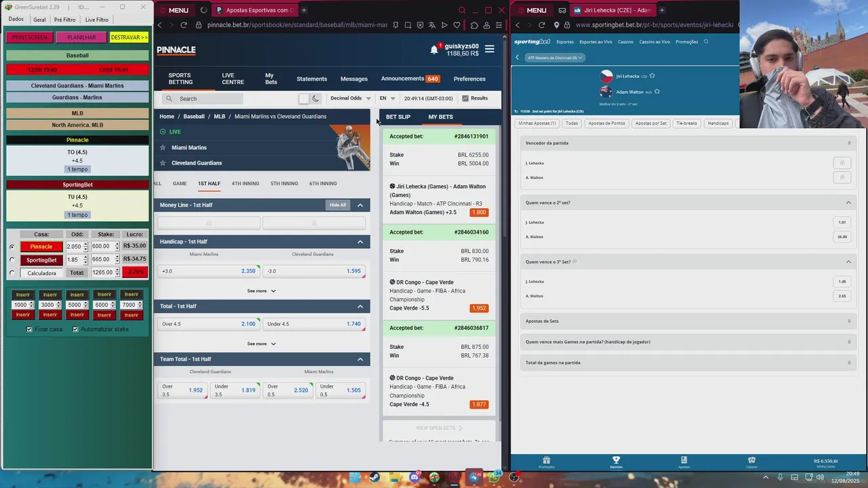Click Results link on Pinnacle
868x488 pixels.
[x=475, y=98]
